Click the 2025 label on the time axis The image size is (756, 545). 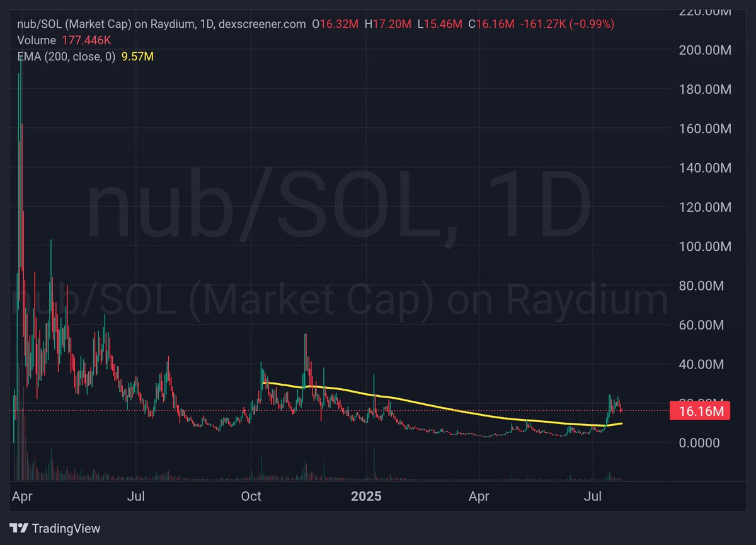[366, 496]
